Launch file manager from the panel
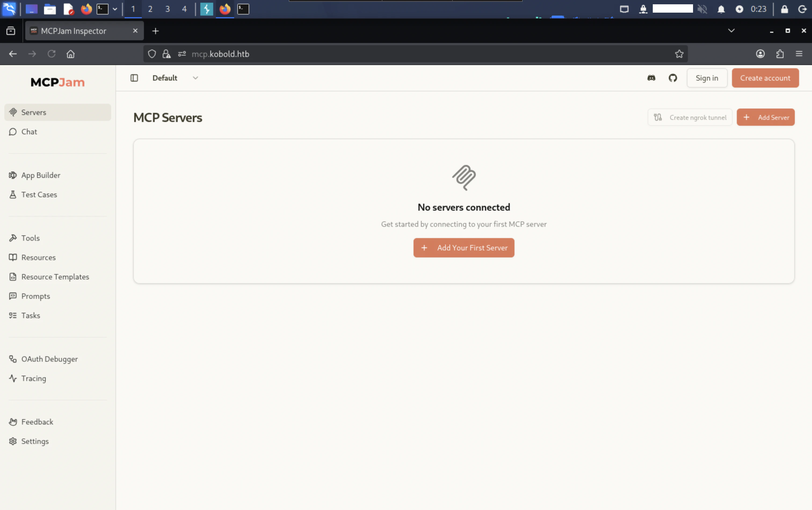Screen dimensions: 812x510 (x=50, y=9)
